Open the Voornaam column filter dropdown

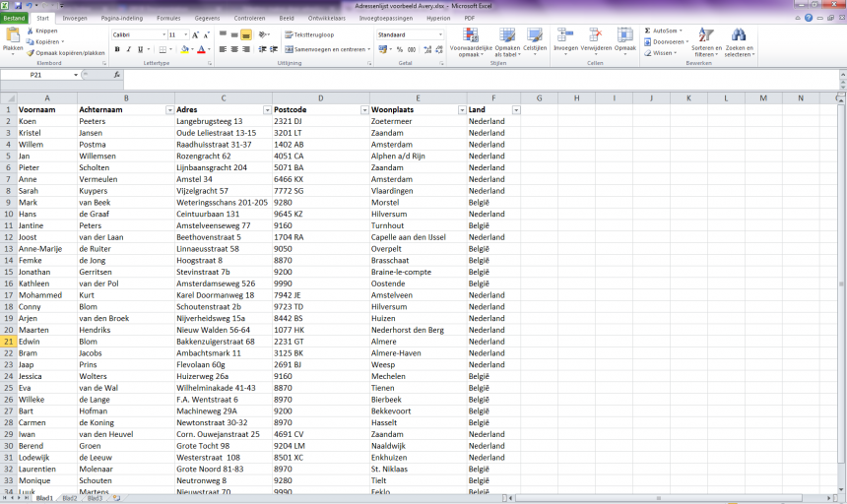(71, 110)
